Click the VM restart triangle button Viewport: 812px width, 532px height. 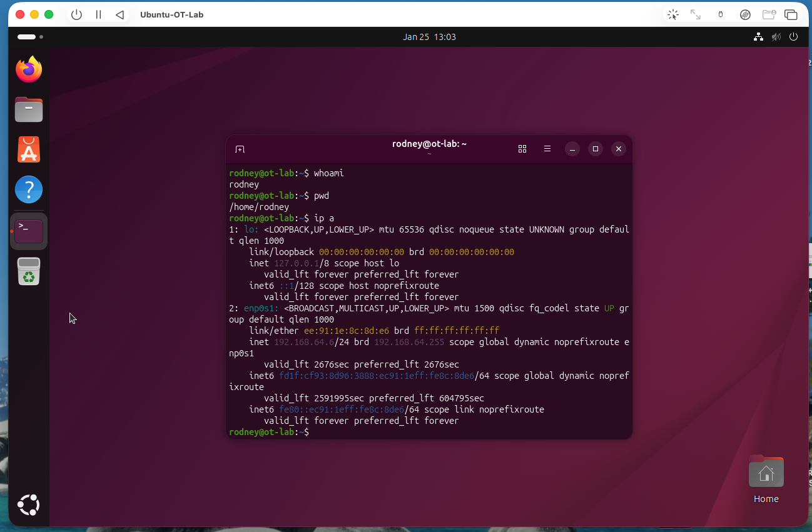pos(119,14)
